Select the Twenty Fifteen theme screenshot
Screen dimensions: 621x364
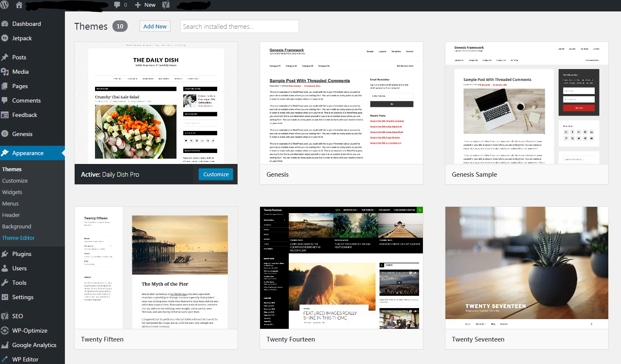coord(156,268)
